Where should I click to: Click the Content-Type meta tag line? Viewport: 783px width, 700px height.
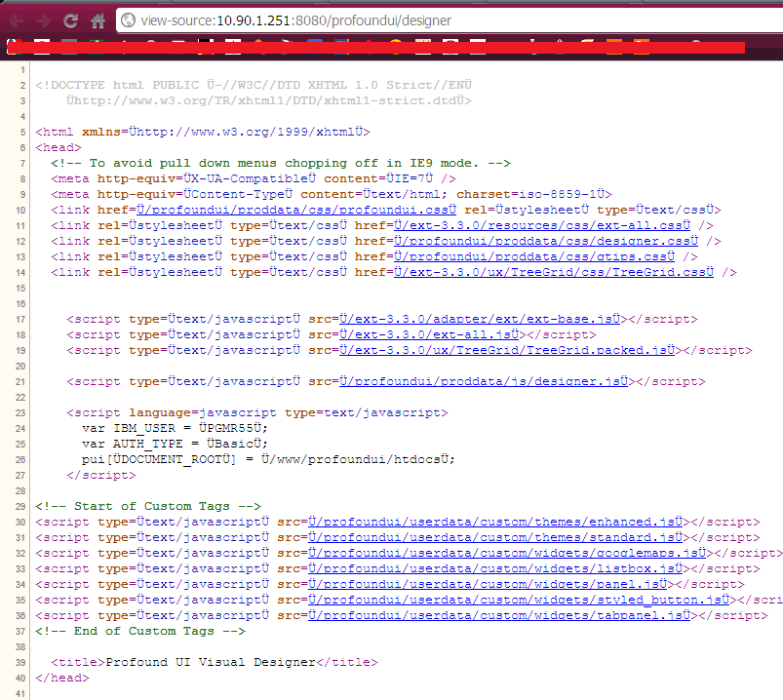(332, 194)
